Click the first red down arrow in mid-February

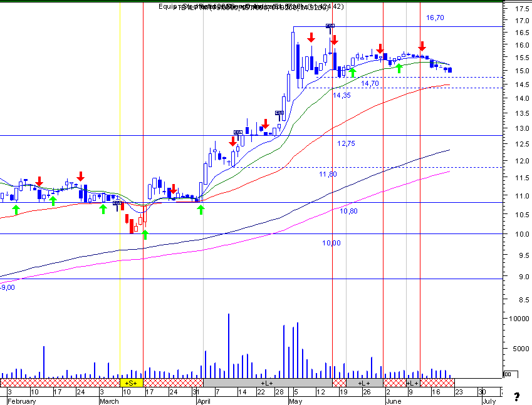tap(39, 182)
